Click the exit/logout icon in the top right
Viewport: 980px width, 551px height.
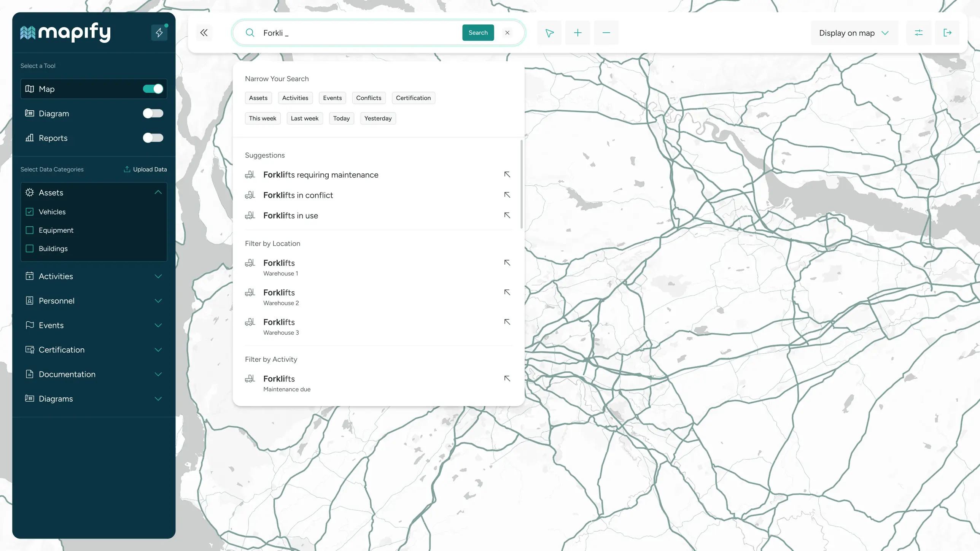[x=948, y=33]
